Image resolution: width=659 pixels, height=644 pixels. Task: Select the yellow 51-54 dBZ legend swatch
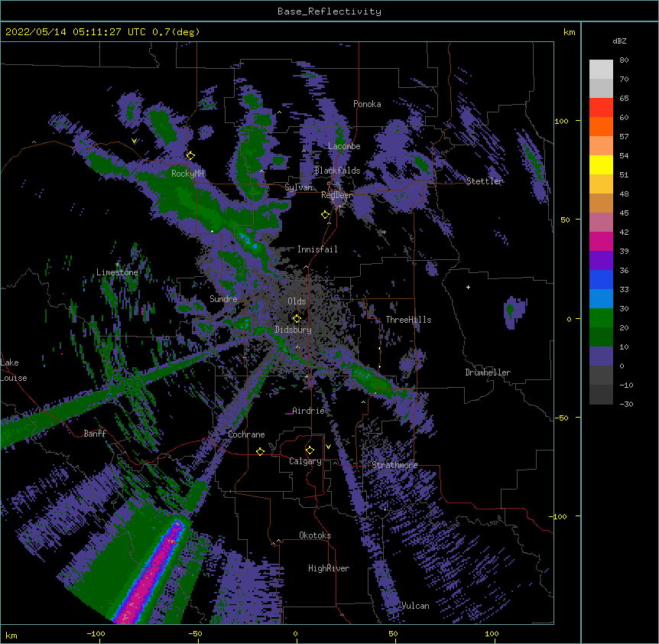tap(601, 164)
